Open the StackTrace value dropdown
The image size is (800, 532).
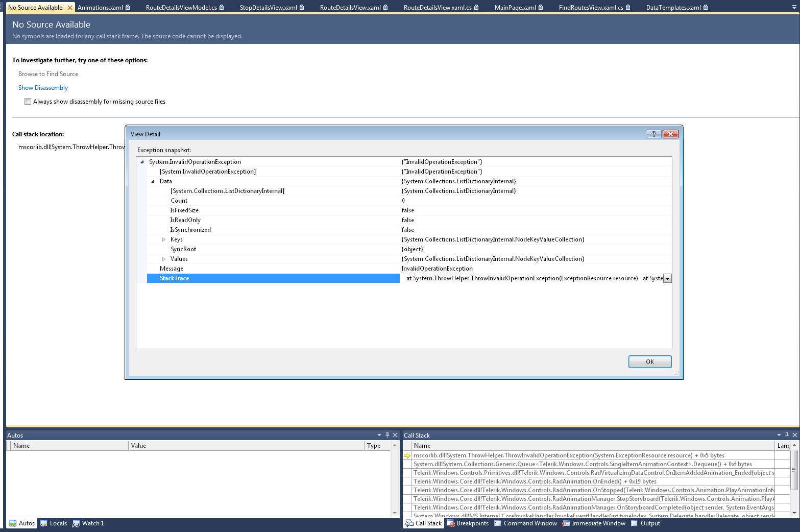point(667,278)
